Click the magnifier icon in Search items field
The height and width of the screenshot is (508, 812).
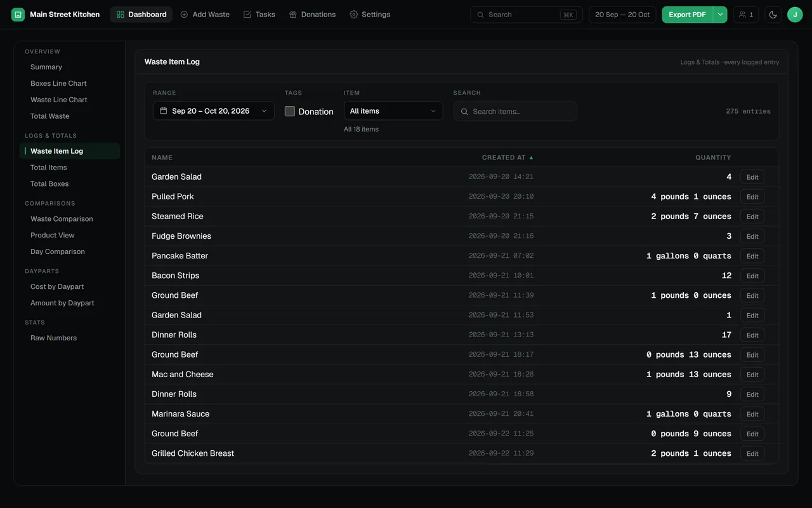[465, 111]
